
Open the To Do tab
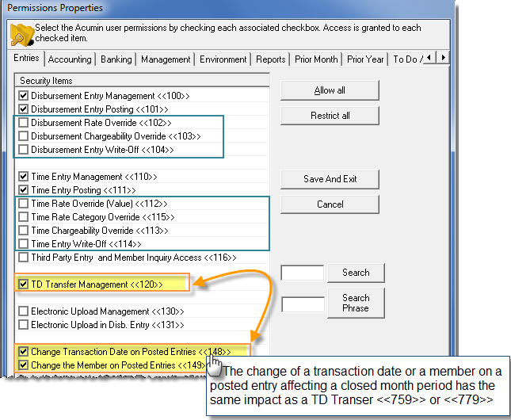click(x=406, y=59)
